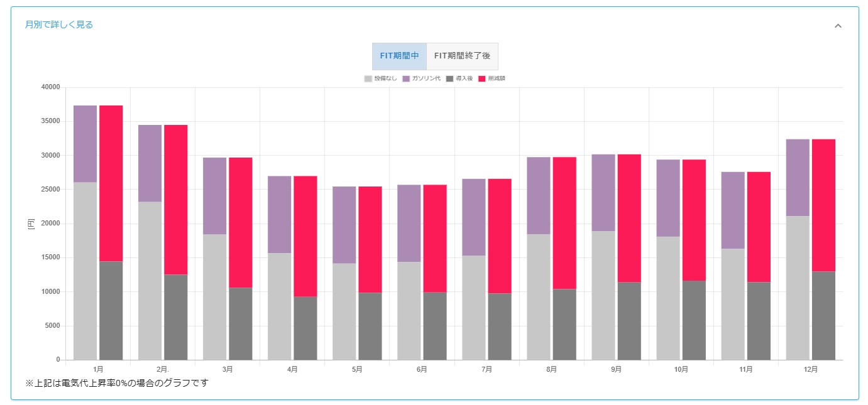Click March's dark gray 導入後 bar
868x405 pixels.
[240, 323]
